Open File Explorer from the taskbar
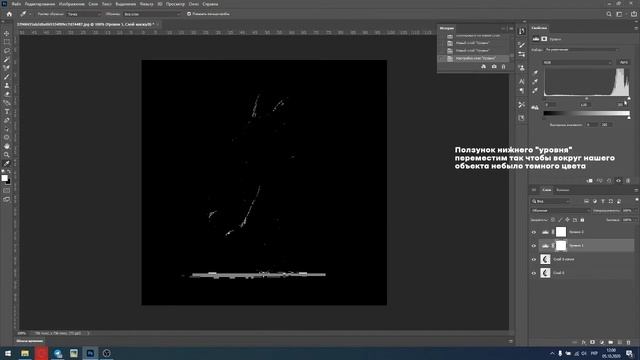This screenshot has width=640, height=360. tap(25, 353)
